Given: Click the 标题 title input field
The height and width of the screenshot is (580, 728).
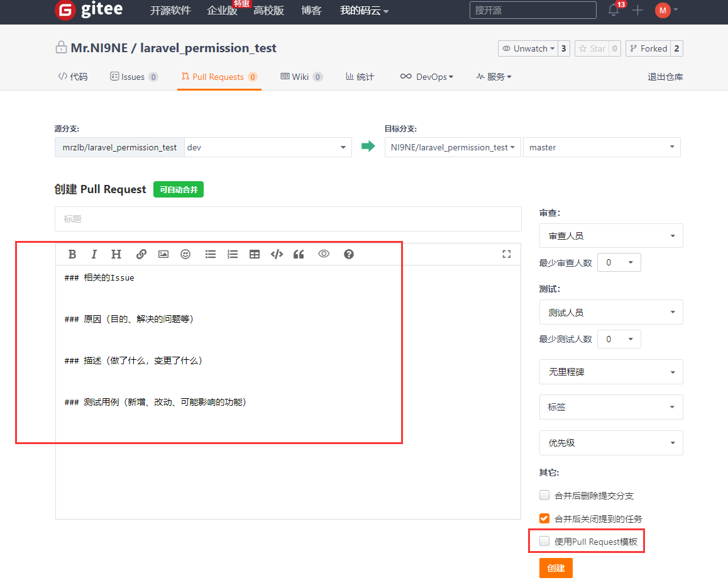Looking at the screenshot, I should point(288,219).
